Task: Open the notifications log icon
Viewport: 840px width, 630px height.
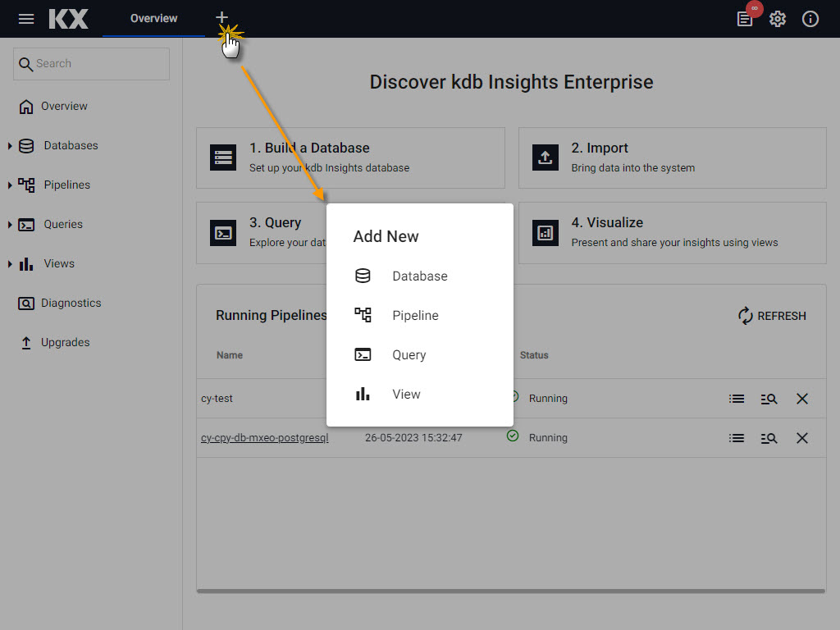Action: tap(745, 20)
